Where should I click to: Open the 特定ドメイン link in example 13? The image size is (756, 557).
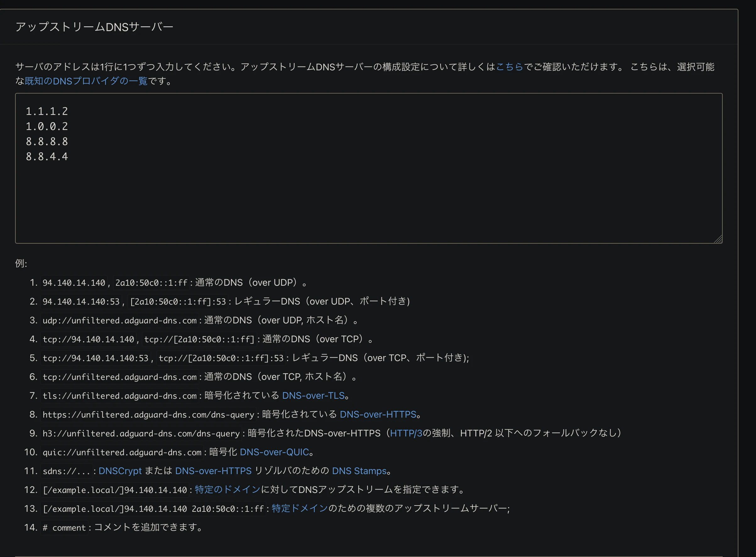coord(299,508)
